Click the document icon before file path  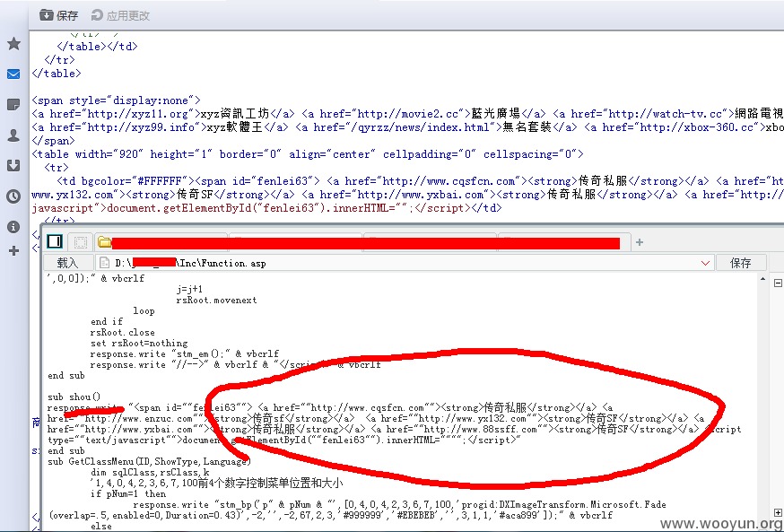click(104, 263)
